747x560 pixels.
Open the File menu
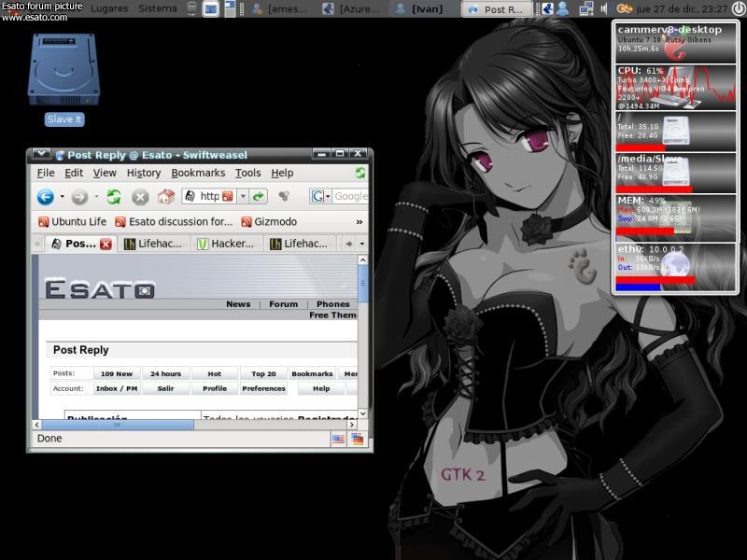click(x=46, y=173)
